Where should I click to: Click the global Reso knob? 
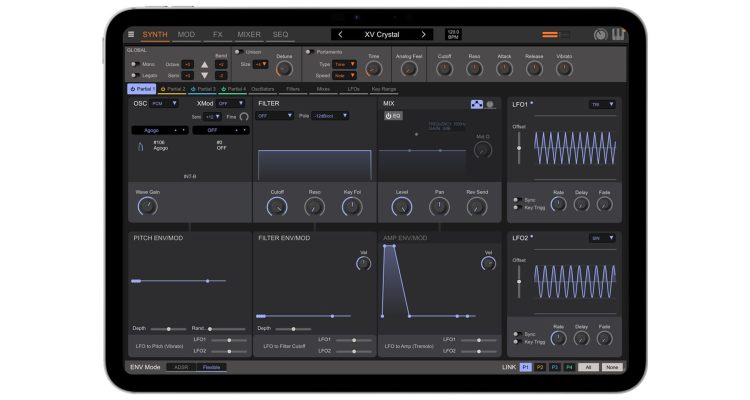(474, 69)
